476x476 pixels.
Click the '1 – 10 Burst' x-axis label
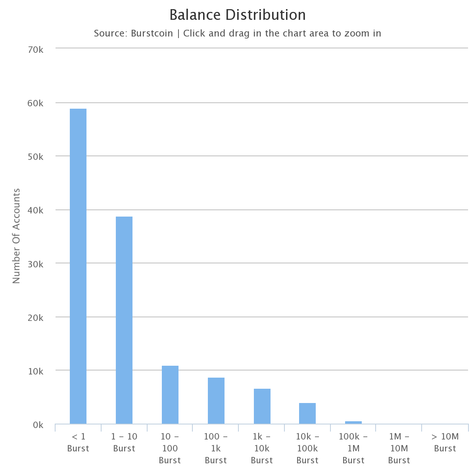tap(124, 442)
